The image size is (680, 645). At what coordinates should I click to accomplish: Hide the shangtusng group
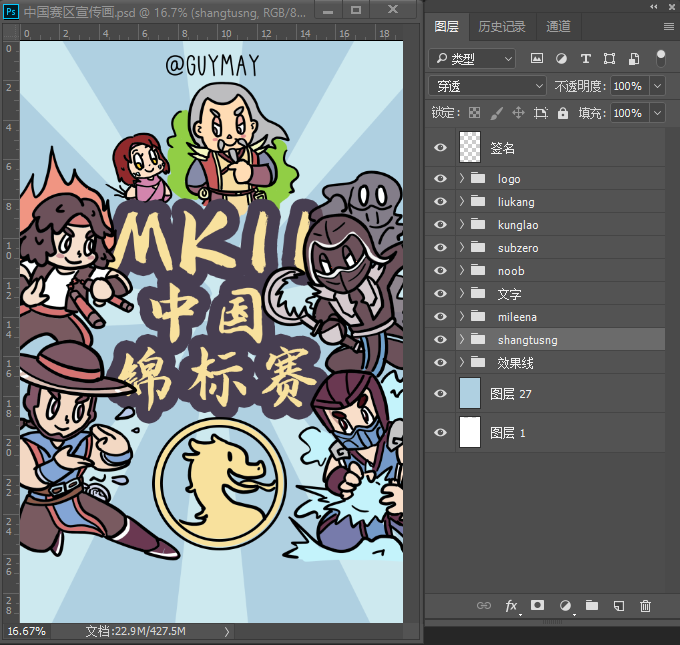pos(440,339)
